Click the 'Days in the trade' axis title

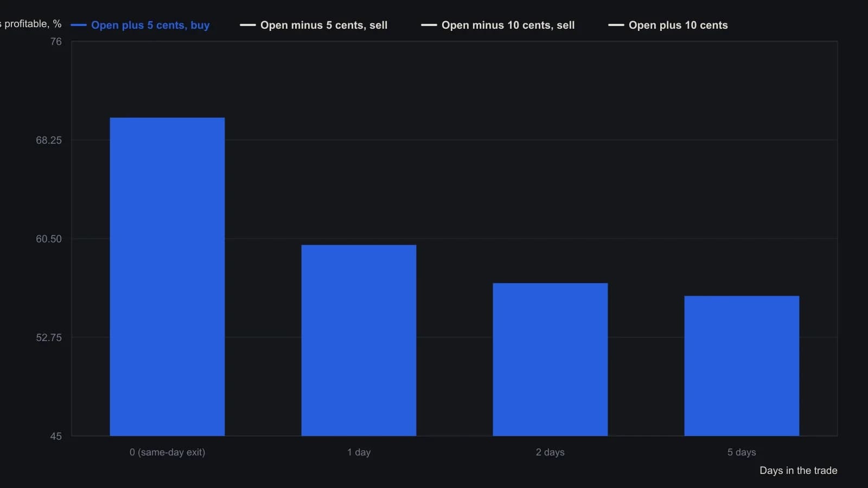click(x=798, y=471)
